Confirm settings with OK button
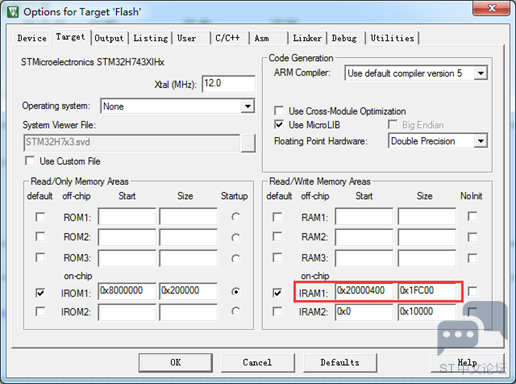The image size is (516, 384). pos(176,363)
